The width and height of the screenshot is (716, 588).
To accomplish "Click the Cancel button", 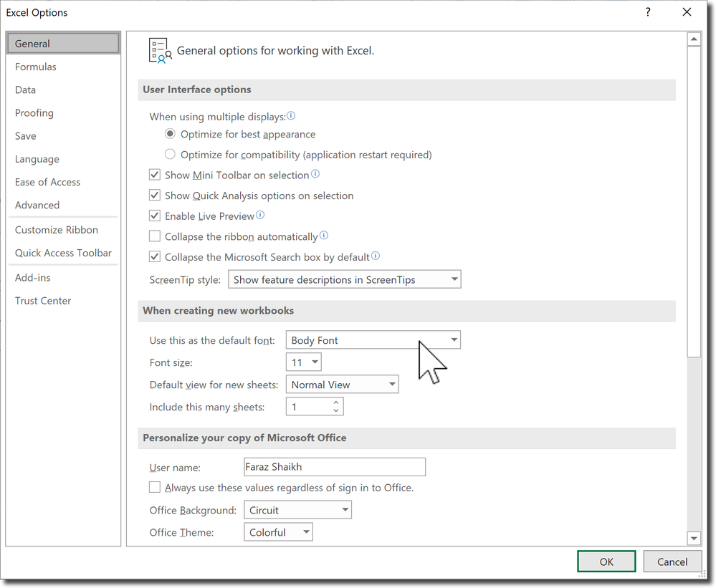I will [672, 562].
